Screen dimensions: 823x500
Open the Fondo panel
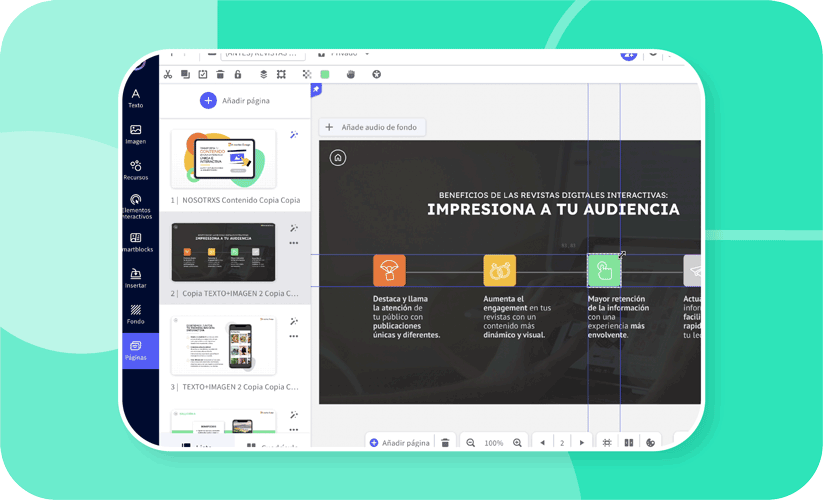point(135,314)
